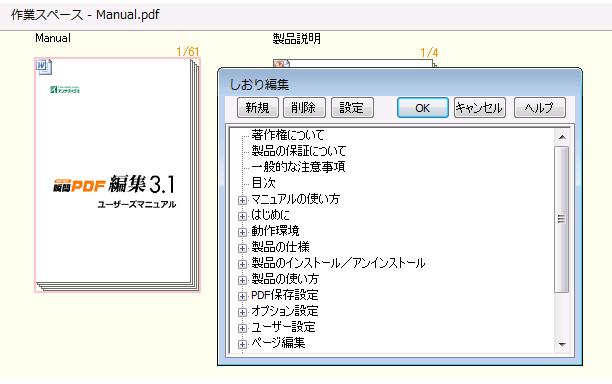Select the PDF保存設定 bookmark text
Screen dimensions: 612x384
tap(285, 295)
